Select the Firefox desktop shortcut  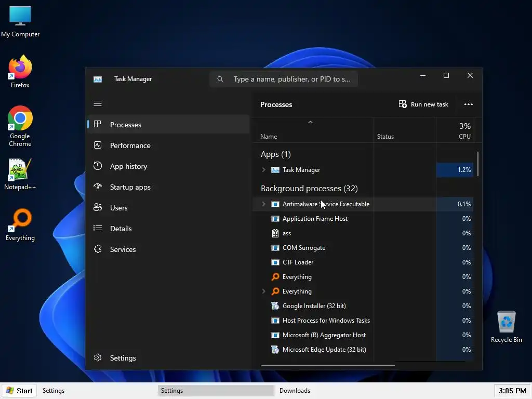[x=20, y=72]
